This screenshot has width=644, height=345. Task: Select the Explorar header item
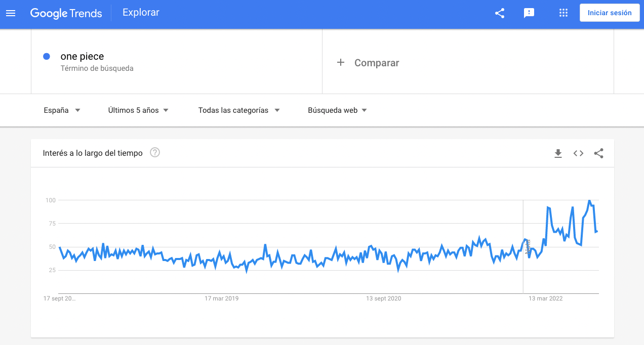click(x=141, y=13)
